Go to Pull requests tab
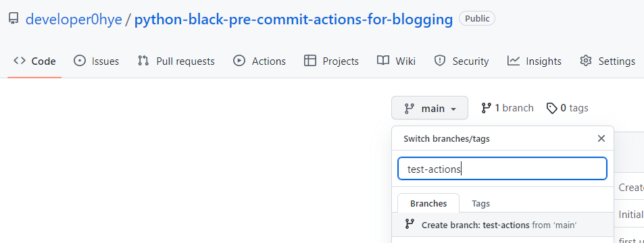The height and width of the screenshot is (243, 644). [176, 61]
